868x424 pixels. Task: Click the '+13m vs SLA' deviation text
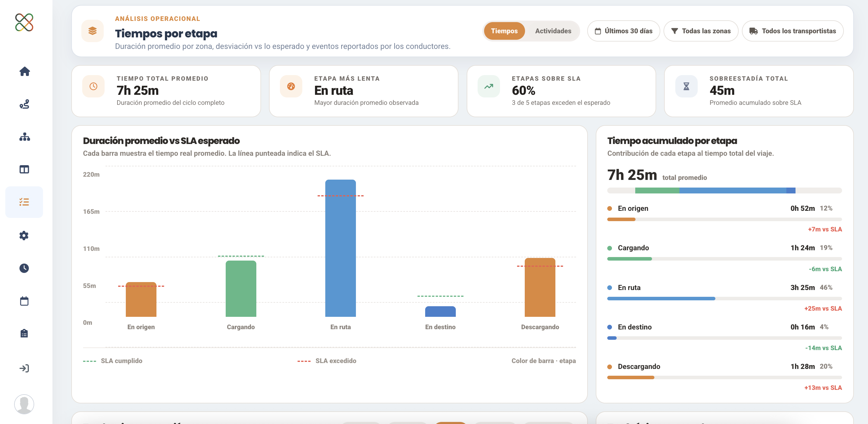click(823, 387)
